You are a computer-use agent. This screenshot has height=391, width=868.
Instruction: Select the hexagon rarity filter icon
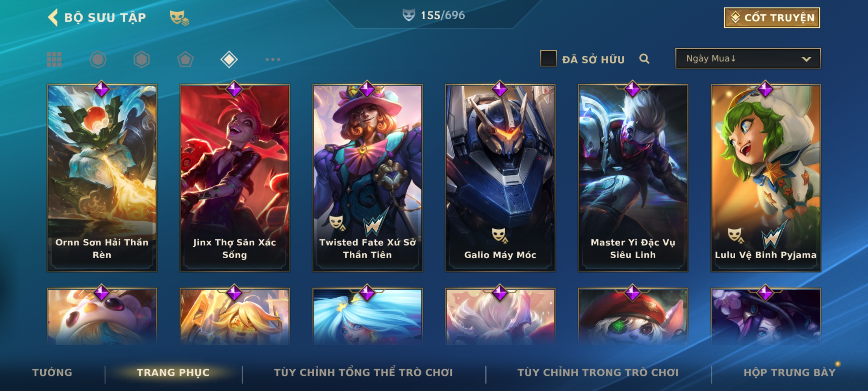141,59
